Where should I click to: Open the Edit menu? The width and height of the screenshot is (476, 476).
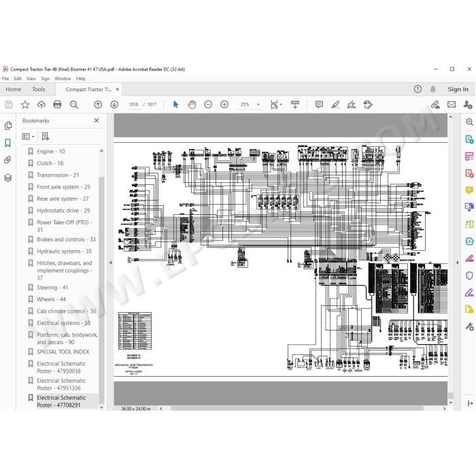18,79
